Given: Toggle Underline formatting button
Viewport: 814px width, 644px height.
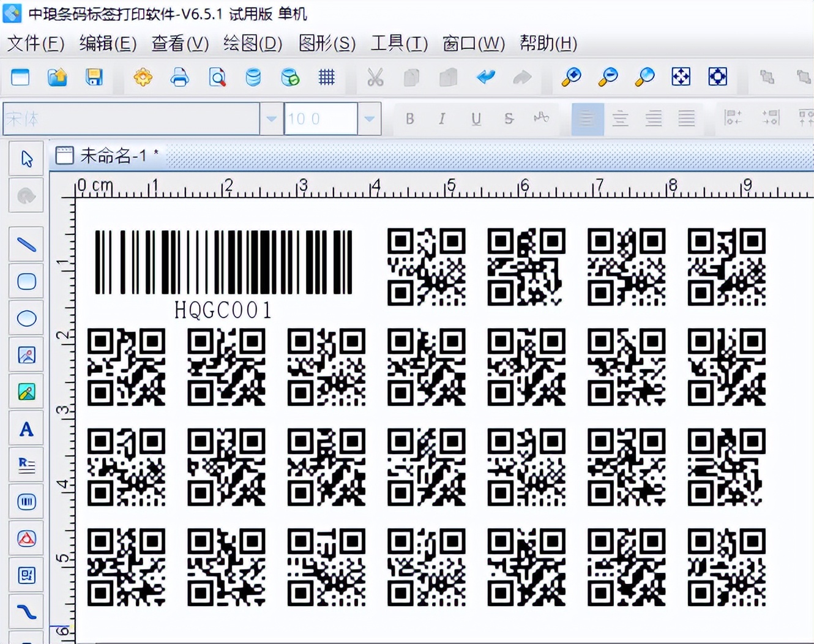Looking at the screenshot, I should coord(476,119).
